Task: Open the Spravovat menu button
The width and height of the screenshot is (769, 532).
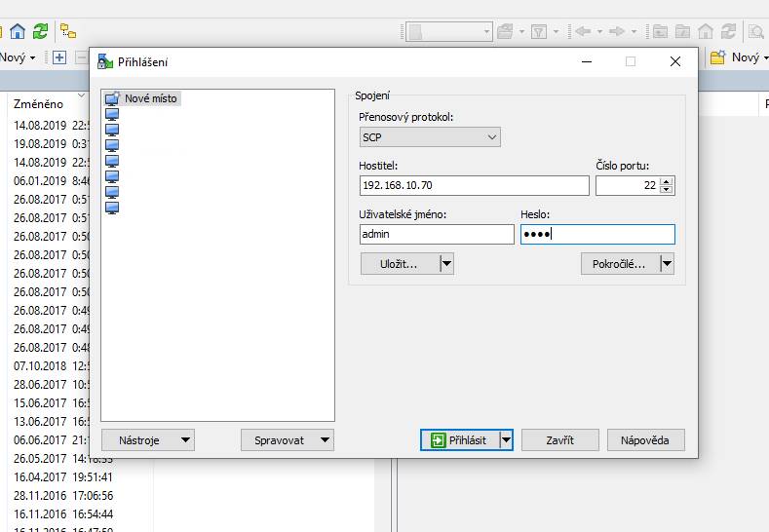Action: [288, 440]
